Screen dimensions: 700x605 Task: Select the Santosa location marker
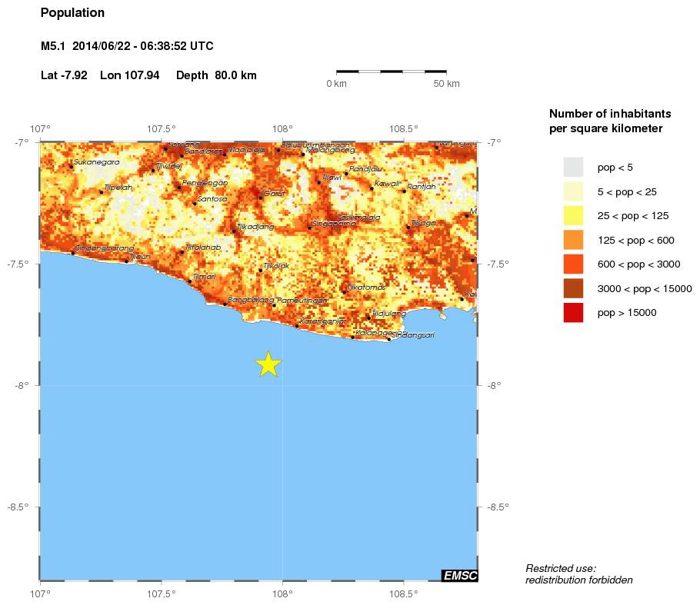click(195, 202)
